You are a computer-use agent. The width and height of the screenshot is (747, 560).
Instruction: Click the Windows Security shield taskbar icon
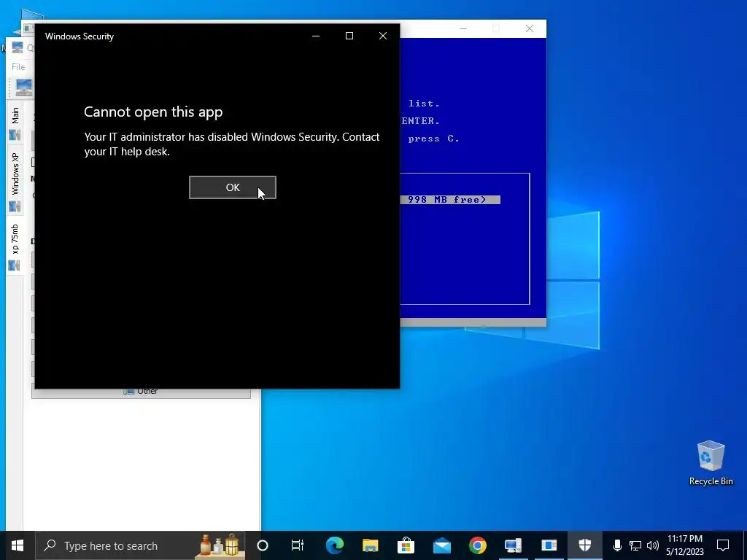click(584, 545)
